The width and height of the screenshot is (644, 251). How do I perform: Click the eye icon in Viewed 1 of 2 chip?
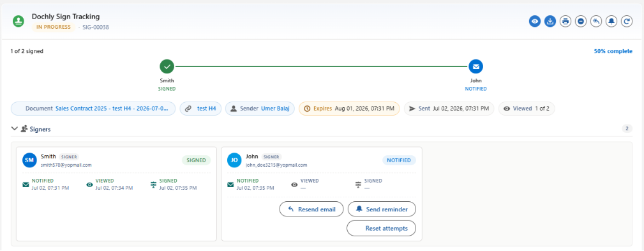[507, 109]
